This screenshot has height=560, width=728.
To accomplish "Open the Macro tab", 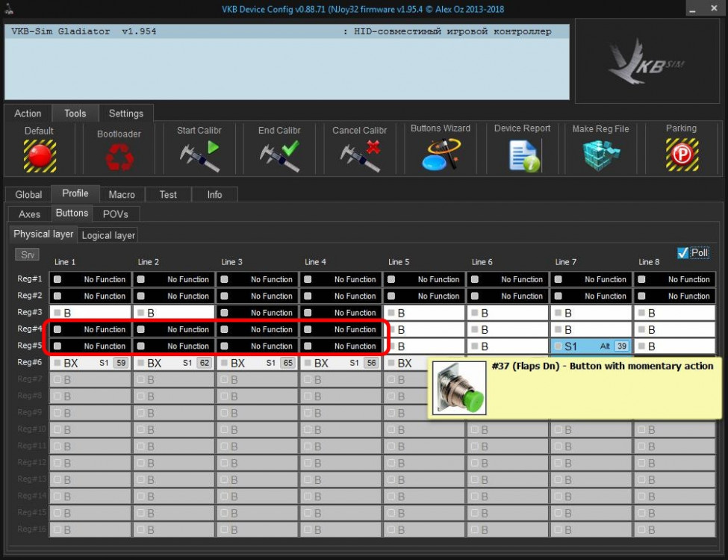I will [122, 195].
